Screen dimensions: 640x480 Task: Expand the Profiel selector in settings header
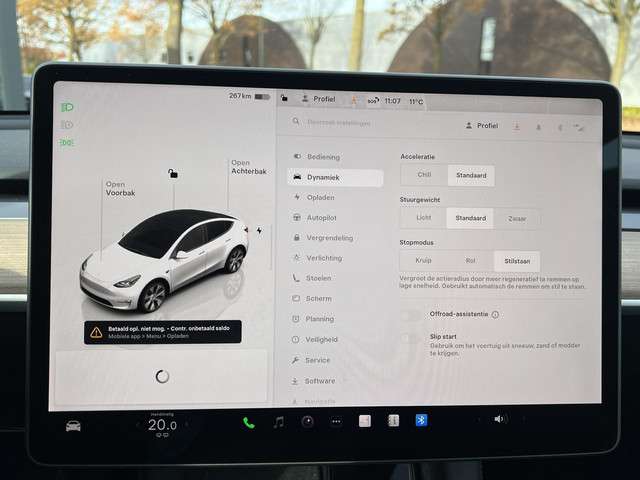(x=481, y=126)
